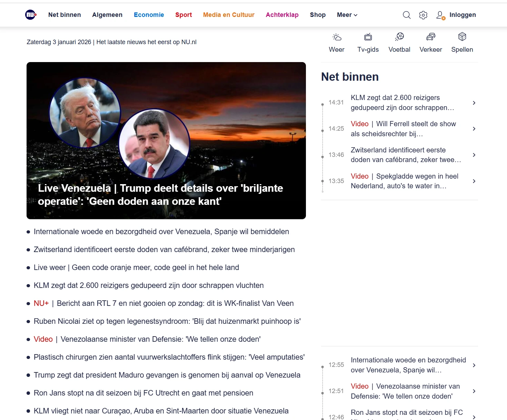Viewport: 507px width, 420px height.
Task: Open Ron Jans stopt bij FC Utrecht article in main list
Action: (143, 393)
